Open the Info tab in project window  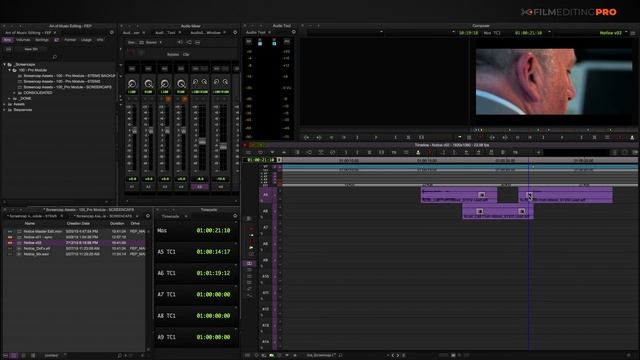(x=100, y=40)
